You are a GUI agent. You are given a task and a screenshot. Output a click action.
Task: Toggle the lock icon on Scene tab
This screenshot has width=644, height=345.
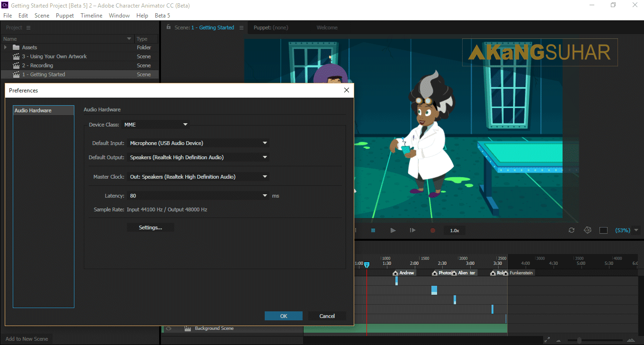pos(168,27)
